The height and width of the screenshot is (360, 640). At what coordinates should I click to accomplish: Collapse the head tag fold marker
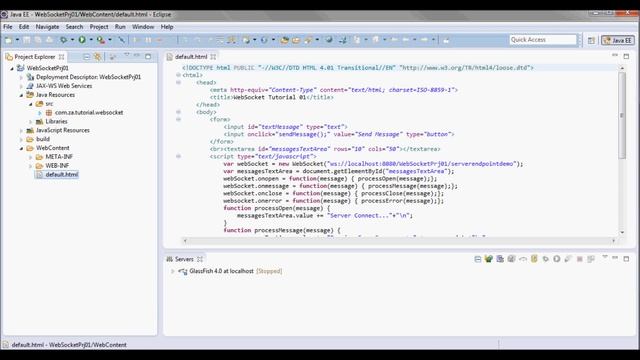click(178, 83)
